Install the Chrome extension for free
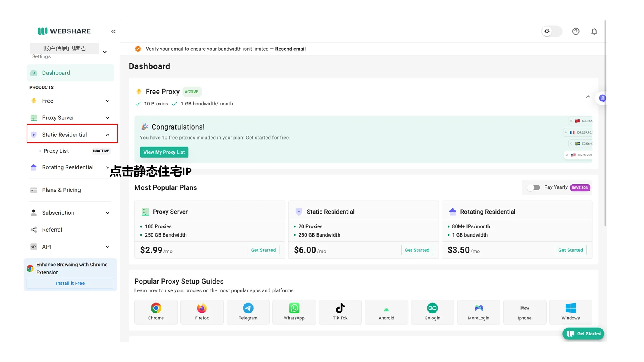Screen dimensions: 644x362 tap(70, 283)
